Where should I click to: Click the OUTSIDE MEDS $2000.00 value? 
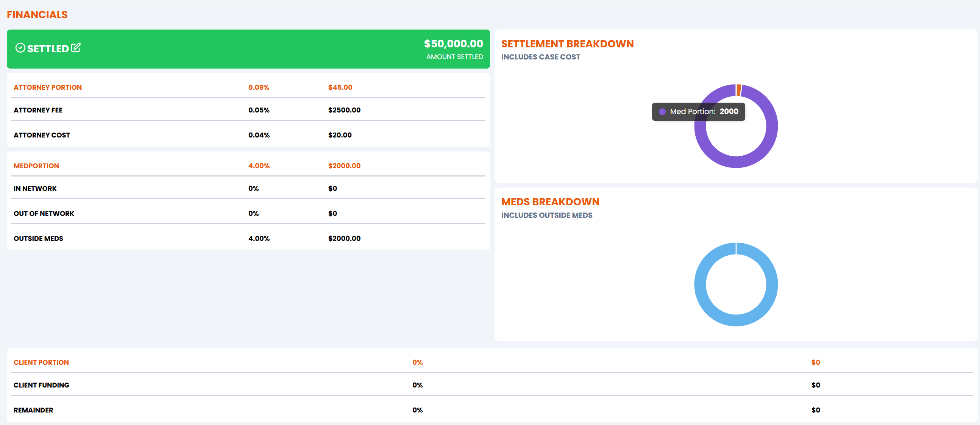click(344, 238)
